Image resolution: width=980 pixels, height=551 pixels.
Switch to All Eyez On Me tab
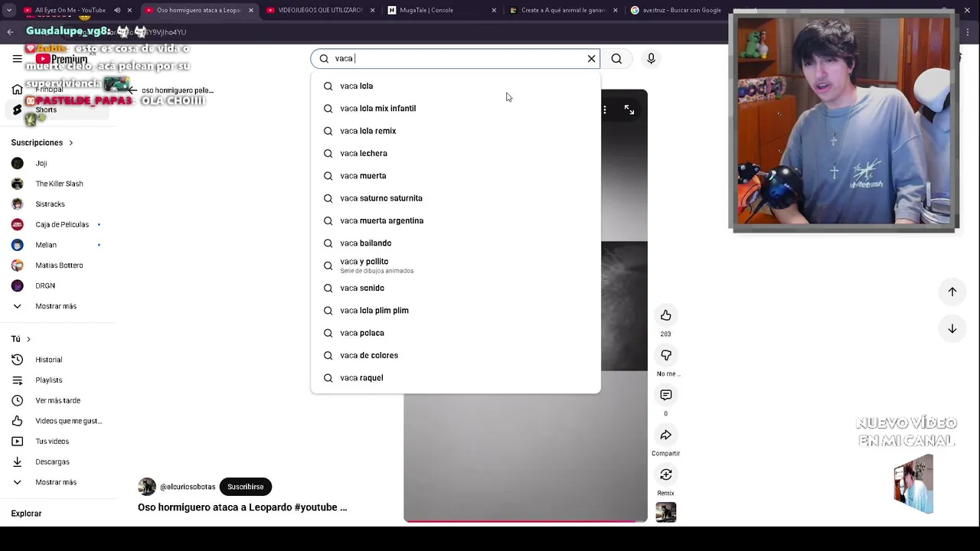coord(69,10)
